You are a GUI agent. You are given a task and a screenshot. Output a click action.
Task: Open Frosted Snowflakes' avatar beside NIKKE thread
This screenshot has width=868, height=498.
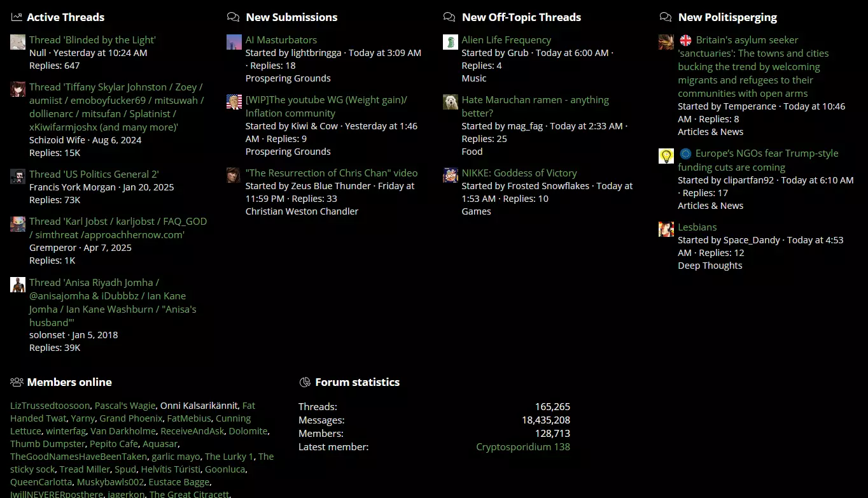[451, 175]
